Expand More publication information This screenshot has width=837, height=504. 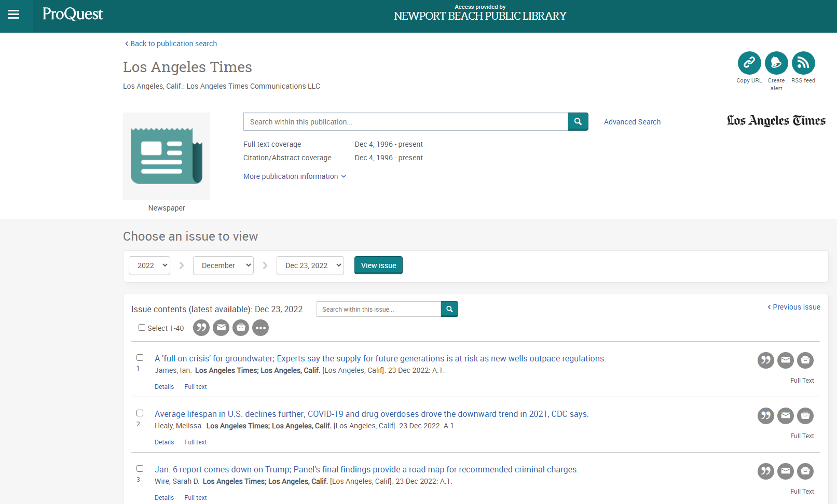click(x=294, y=176)
